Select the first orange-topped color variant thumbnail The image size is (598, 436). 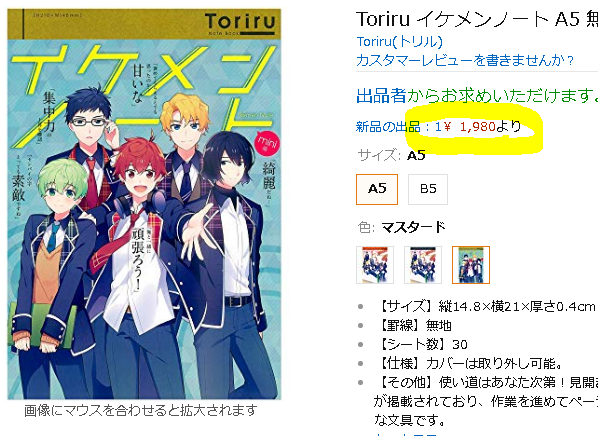(375, 265)
